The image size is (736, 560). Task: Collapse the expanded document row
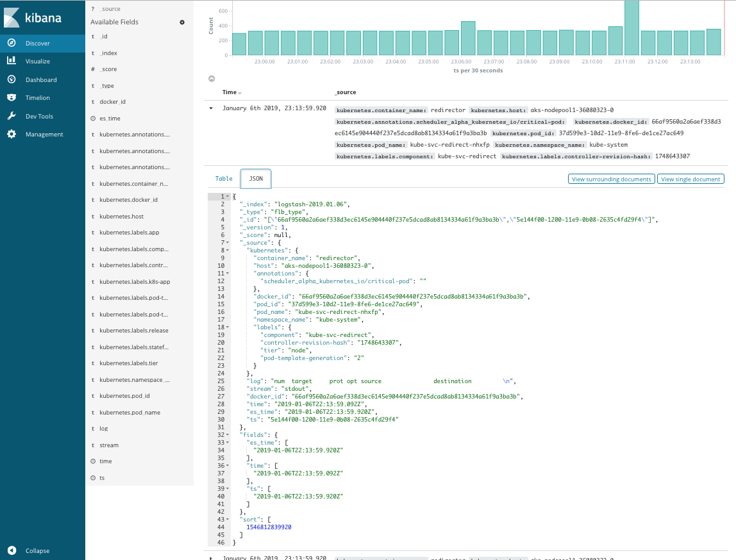tap(211, 108)
